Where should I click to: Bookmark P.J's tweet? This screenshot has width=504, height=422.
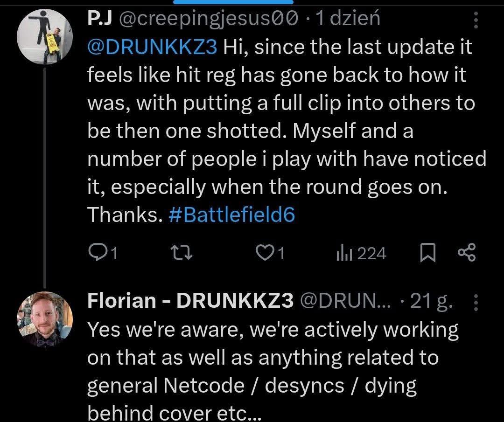[x=427, y=253]
